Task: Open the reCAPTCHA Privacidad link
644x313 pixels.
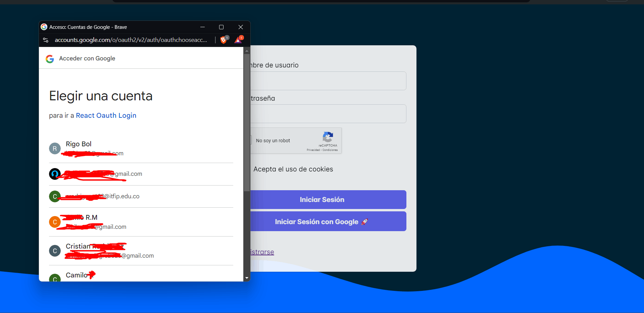Action: click(313, 150)
